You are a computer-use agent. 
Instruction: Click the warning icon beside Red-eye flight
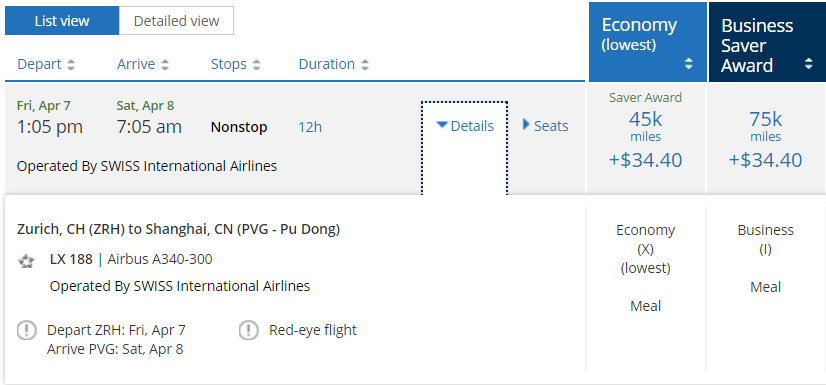point(249,331)
